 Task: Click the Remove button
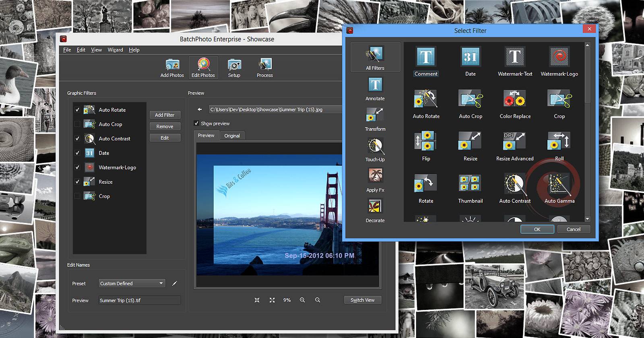pos(165,126)
